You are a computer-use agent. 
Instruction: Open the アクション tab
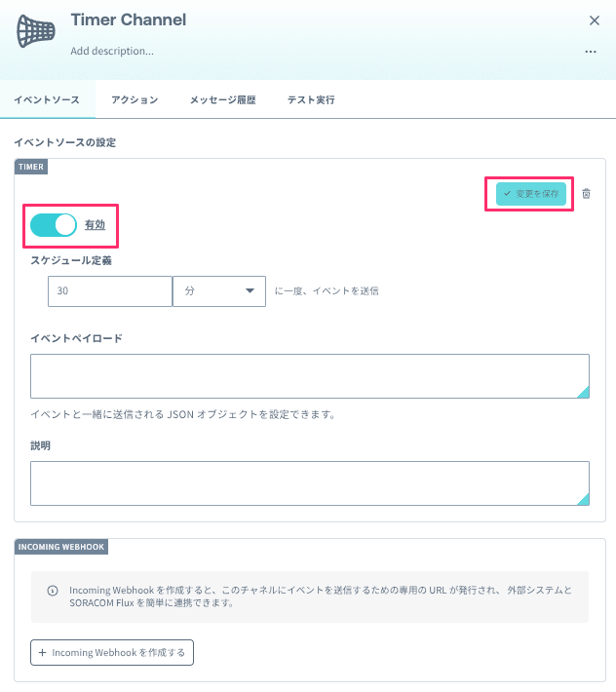pos(135,99)
